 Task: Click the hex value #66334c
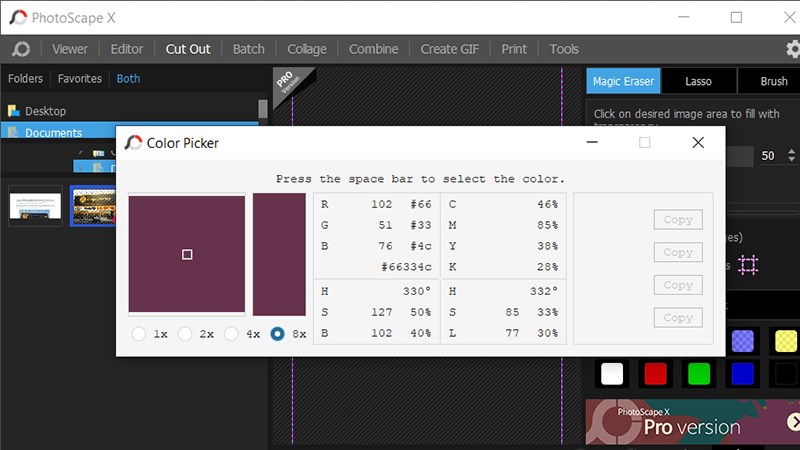[406, 267]
